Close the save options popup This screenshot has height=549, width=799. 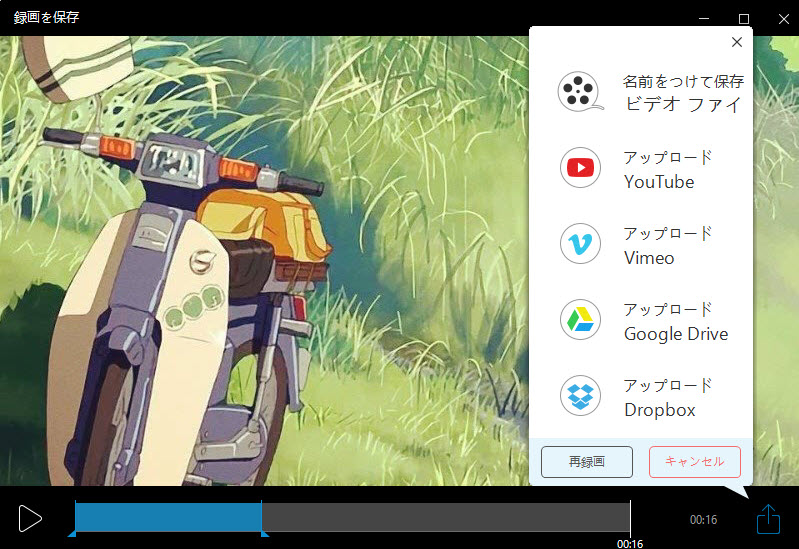point(736,42)
